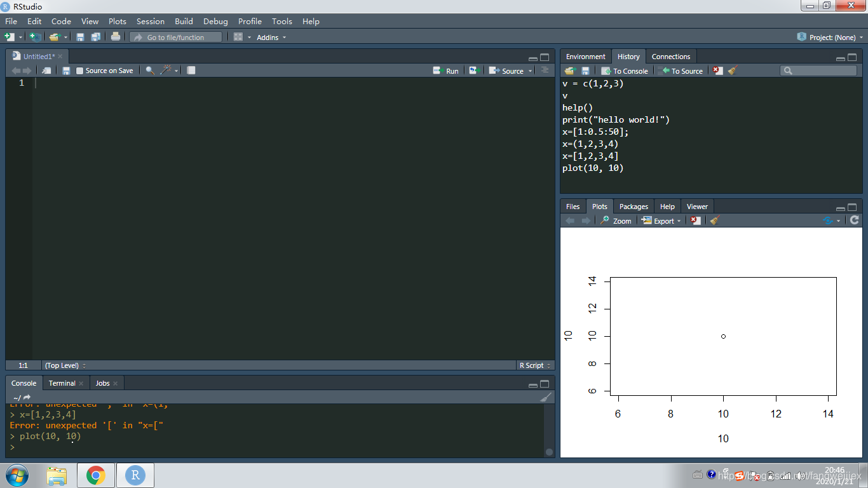Insert selection To Source
Image resolution: width=868 pixels, height=488 pixels.
tap(681, 71)
